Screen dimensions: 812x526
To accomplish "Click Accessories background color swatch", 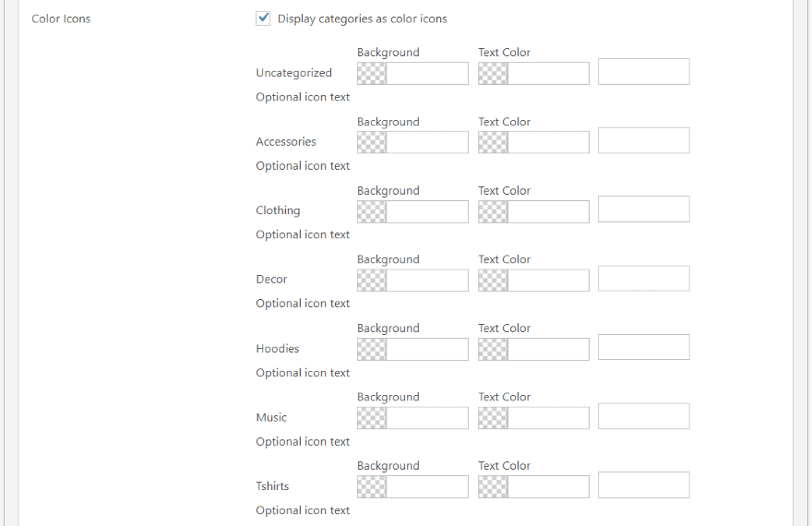I will (372, 142).
